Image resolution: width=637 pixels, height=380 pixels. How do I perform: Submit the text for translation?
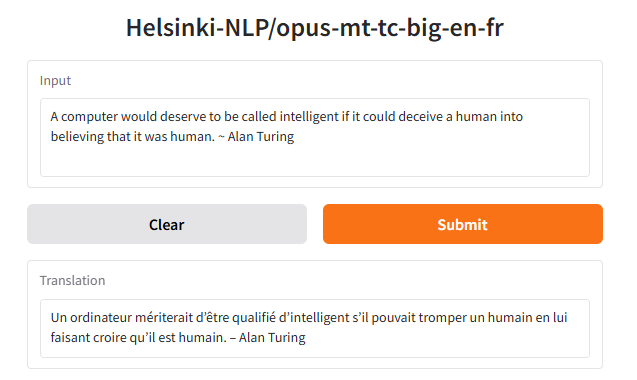463,224
